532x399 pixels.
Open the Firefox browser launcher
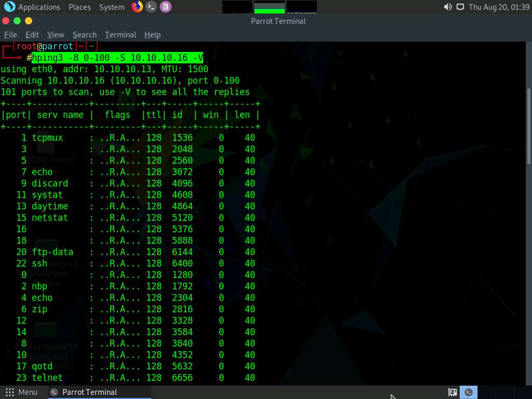click(137, 7)
